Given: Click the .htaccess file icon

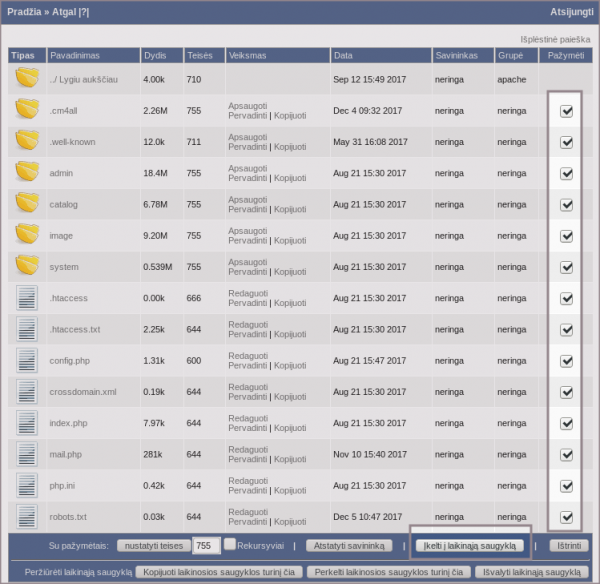Looking at the screenshot, I should pyautogui.click(x=27, y=298).
